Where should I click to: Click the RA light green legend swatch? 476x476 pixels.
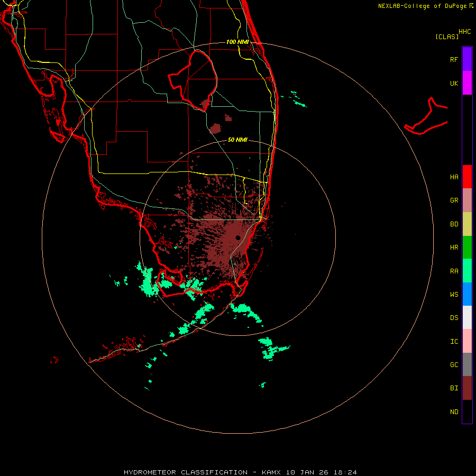pos(467,271)
